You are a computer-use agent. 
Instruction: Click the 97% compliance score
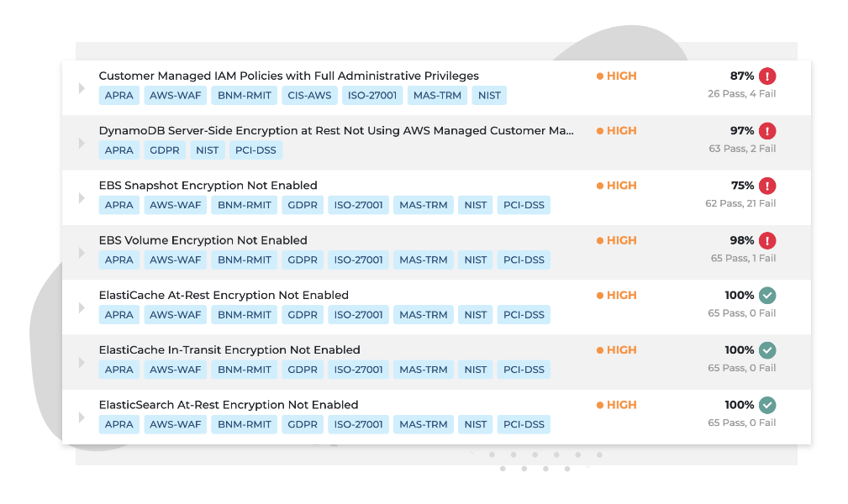(741, 131)
